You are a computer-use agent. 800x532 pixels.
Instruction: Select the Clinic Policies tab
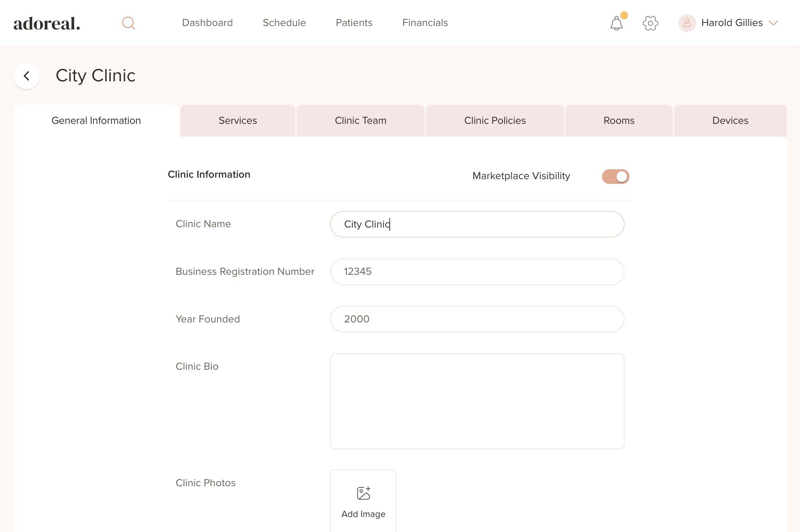pyautogui.click(x=495, y=121)
